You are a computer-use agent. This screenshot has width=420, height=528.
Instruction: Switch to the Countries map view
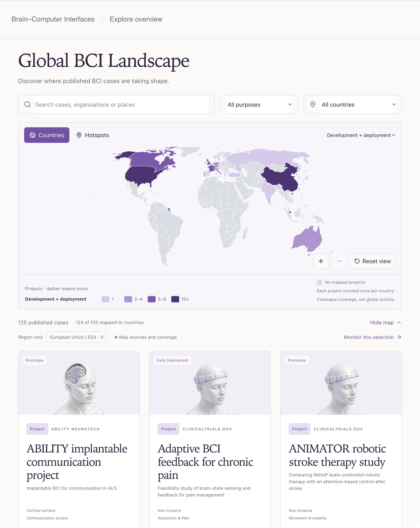pyautogui.click(x=47, y=135)
